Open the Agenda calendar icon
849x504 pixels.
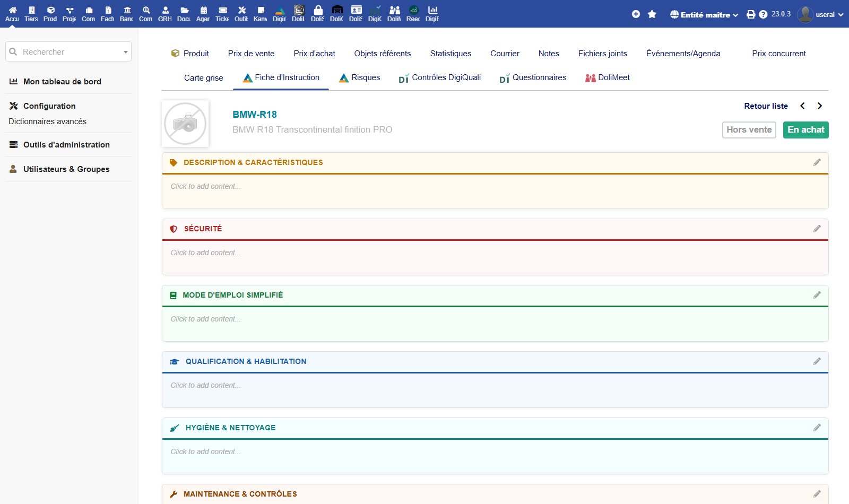click(203, 14)
